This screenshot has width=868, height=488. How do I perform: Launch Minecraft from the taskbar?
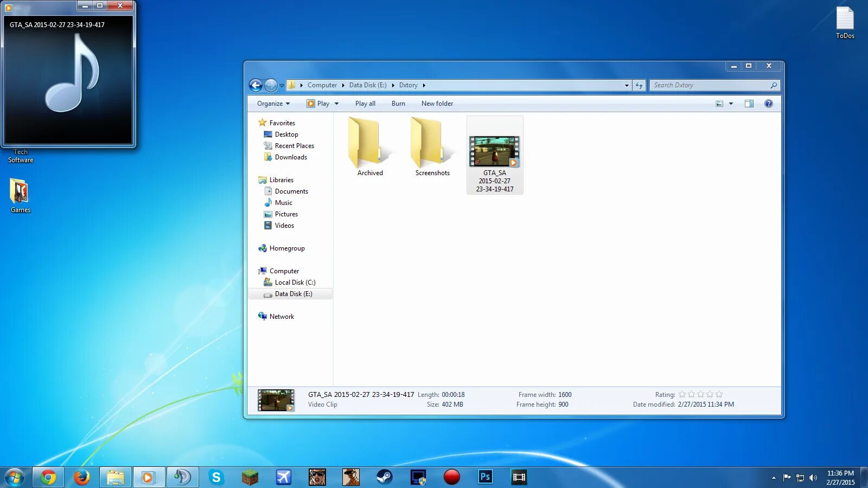[x=250, y=477]
